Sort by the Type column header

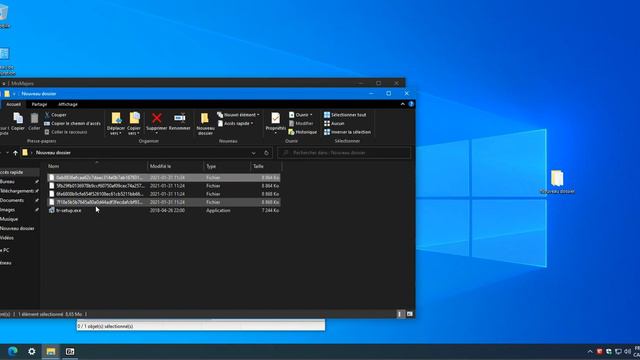coord(227,166)
